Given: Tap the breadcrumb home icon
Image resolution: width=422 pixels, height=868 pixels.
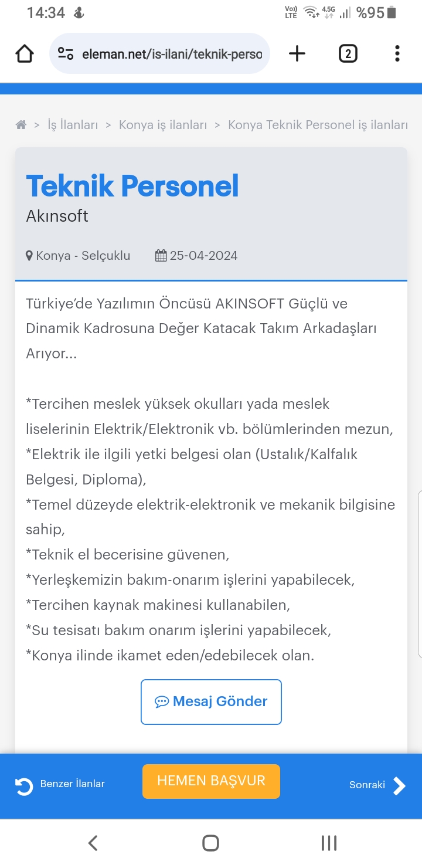Looking at the screenshot, I should [21, 125].
